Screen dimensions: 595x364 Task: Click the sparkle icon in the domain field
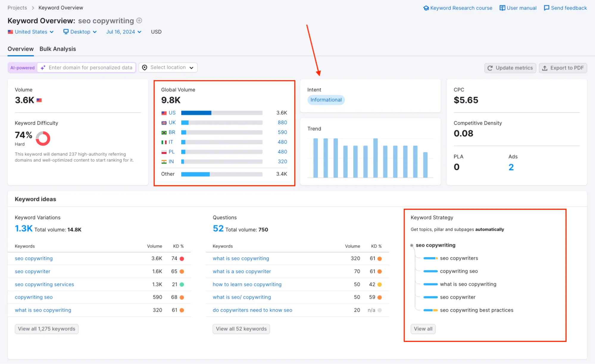(43, 68)
